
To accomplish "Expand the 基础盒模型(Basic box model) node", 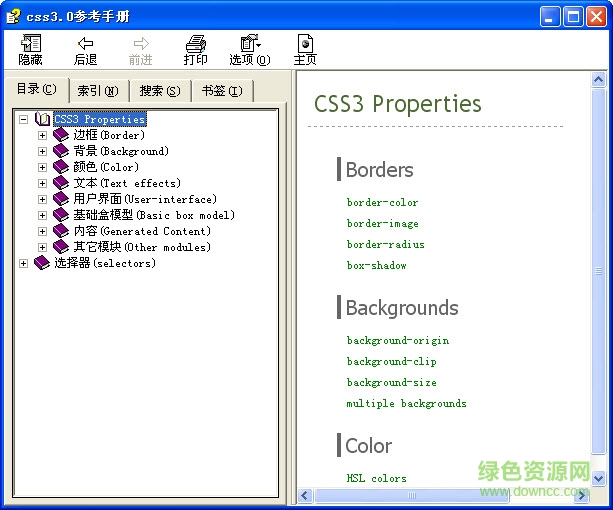I will (42, 216).
